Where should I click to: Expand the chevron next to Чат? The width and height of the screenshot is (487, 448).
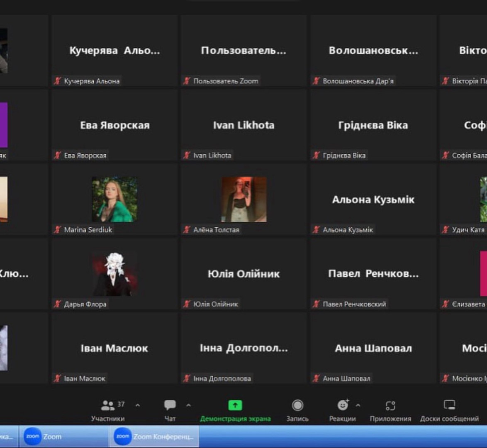coord(188,405)
